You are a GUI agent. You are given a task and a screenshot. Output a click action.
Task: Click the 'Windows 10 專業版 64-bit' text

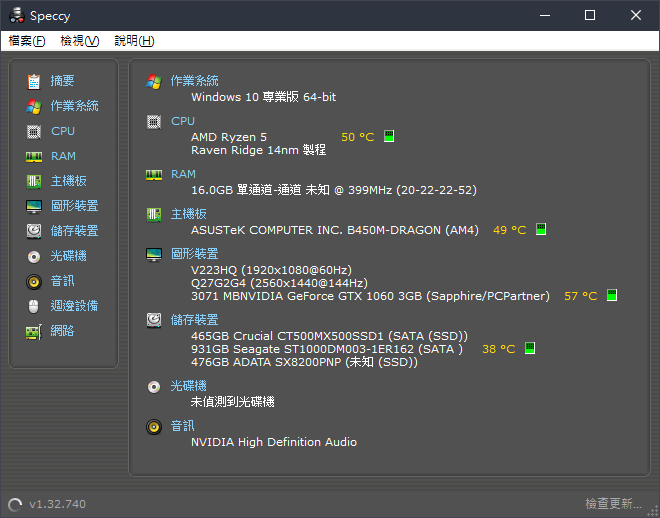(x=263, y=97)
